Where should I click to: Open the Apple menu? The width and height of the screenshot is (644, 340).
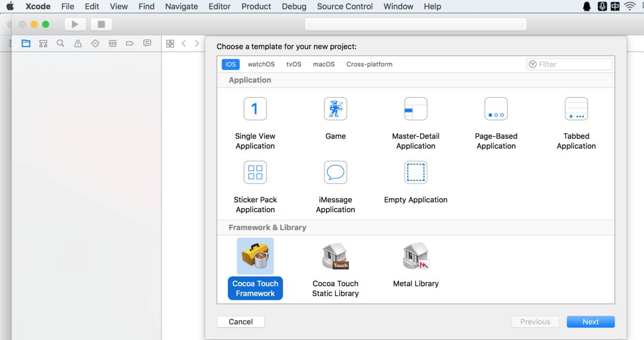[x=10, y=6]
